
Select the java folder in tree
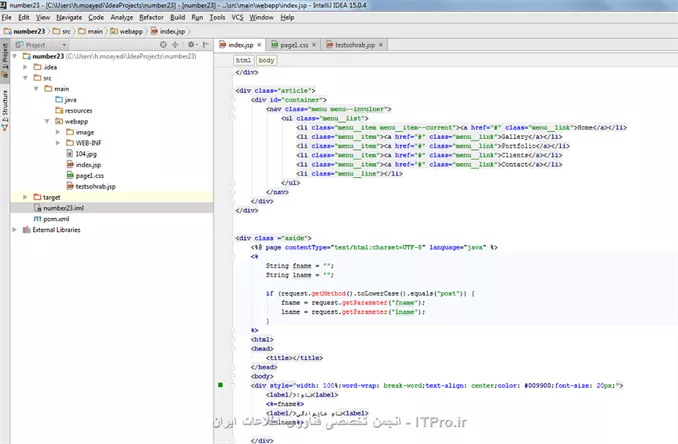(x=66, y=99)
